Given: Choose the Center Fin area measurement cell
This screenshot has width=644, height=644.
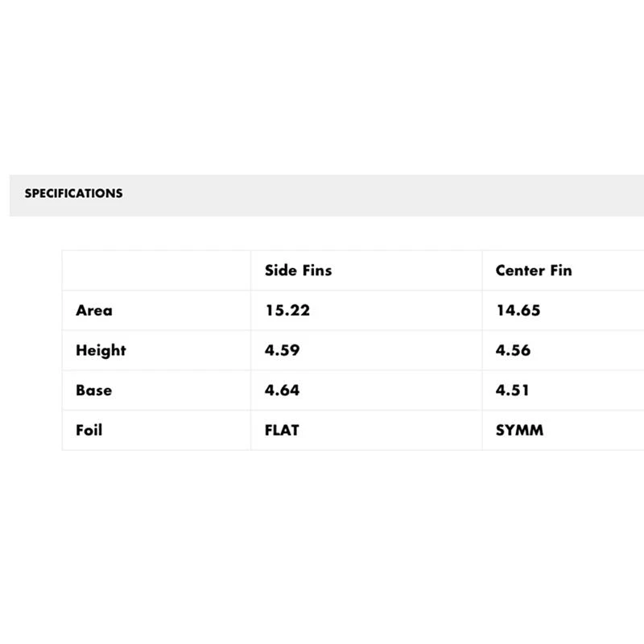Looking at the screenshot, I should (563, 311).
